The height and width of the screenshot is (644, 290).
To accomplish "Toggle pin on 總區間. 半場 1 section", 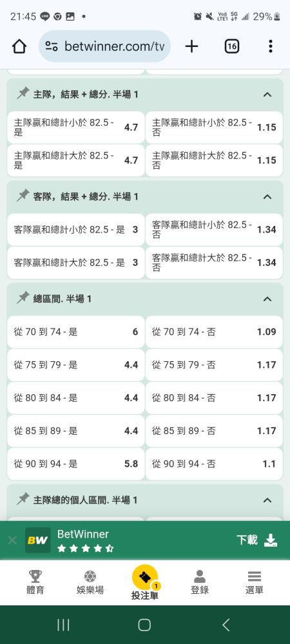I will (x=23, y=298).
